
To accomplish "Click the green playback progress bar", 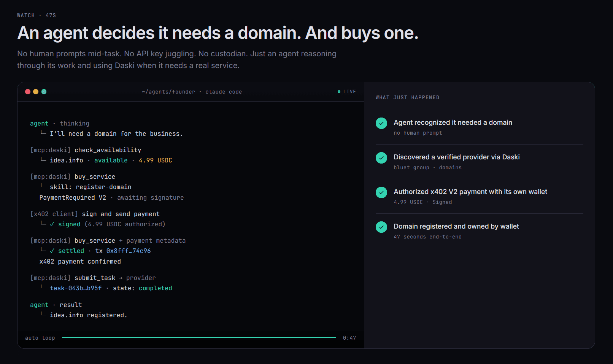I will [199, 337].
